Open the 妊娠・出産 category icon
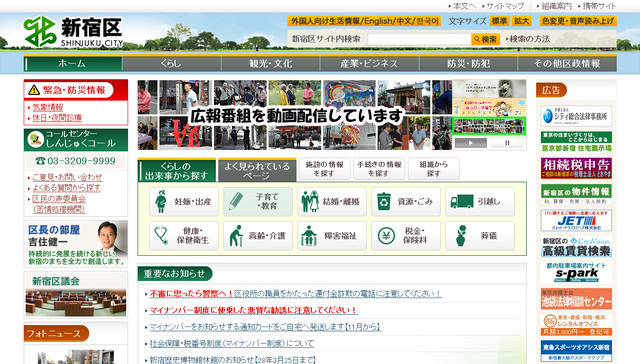 (184, 202)
